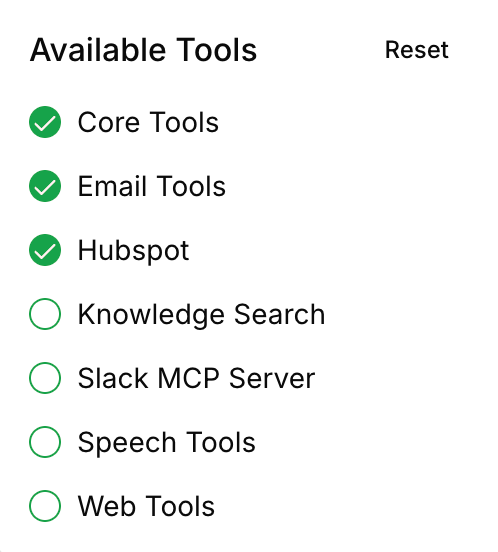Click the word MCP in the Slack item
The width and height of the screenshot is (498, 552).
(189, 378)
